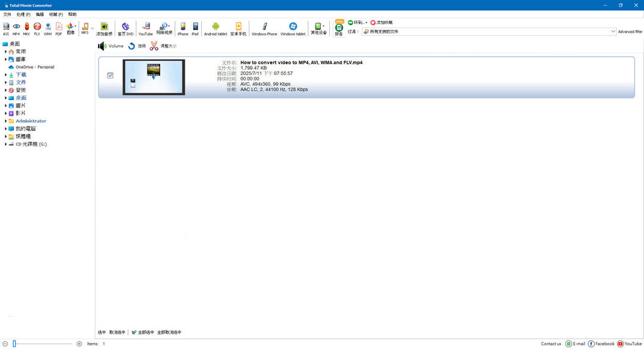The image size is (644, 349).
Task: Click the 添加收藏 add favorite heart
Action: click(382, 23)
